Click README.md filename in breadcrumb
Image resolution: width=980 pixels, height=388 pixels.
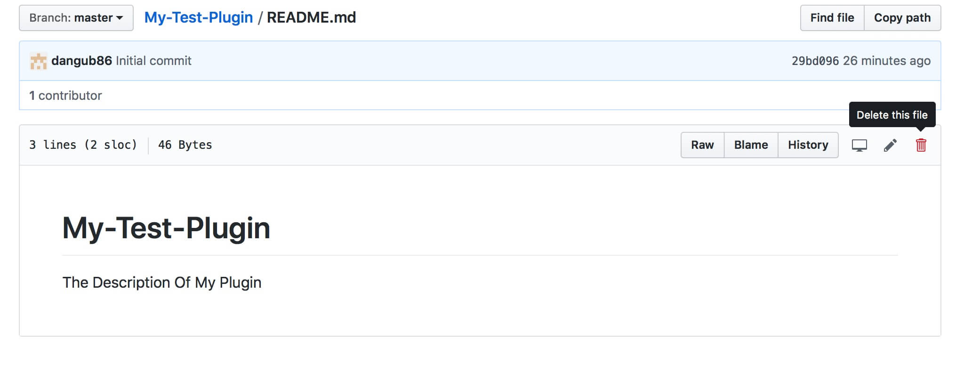311,17
